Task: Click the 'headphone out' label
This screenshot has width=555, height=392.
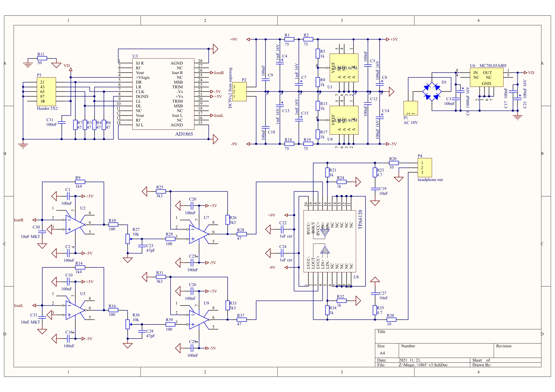Action: 430,180
